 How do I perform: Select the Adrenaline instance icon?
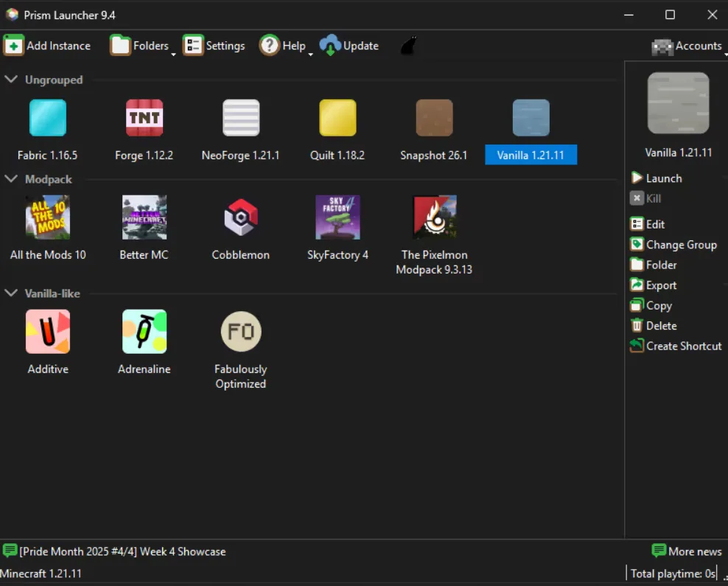pos(144,332)
